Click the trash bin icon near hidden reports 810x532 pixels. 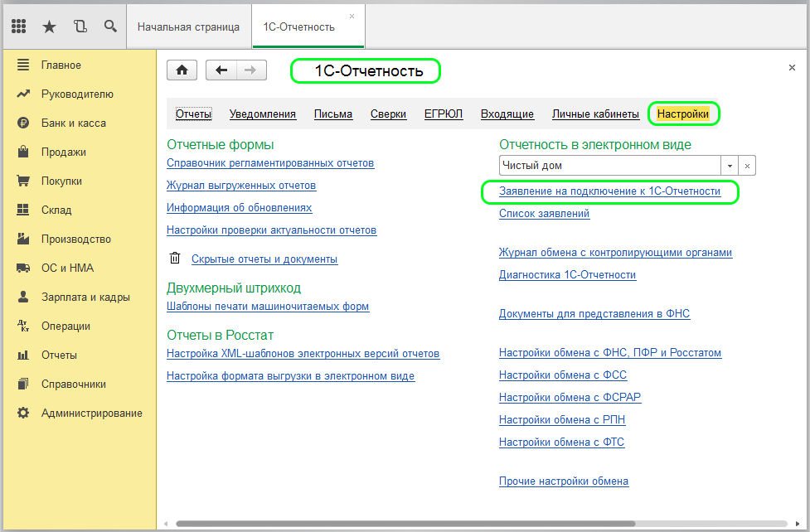tap(175, 258)
